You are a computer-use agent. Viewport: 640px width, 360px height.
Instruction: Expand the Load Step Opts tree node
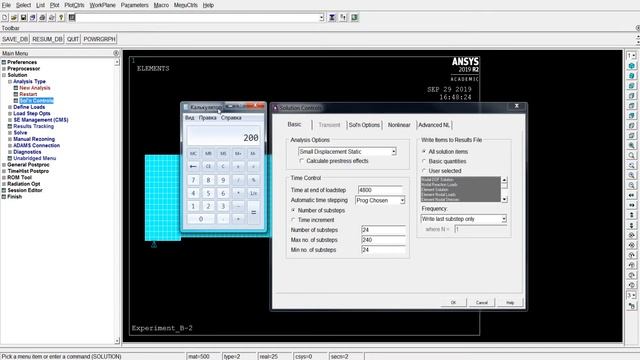pyautogui.click(x=10, y=113)
